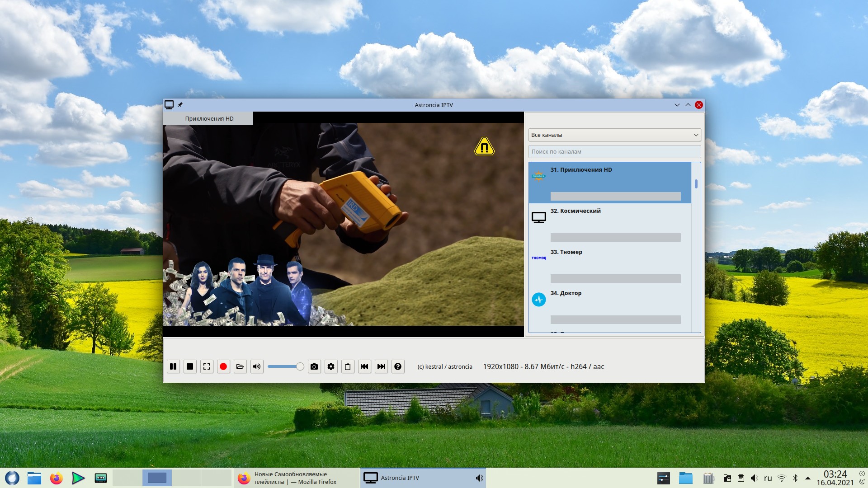Open settings via the gear icon
Viewport: 868px width, 488px height.
(331, 366)
